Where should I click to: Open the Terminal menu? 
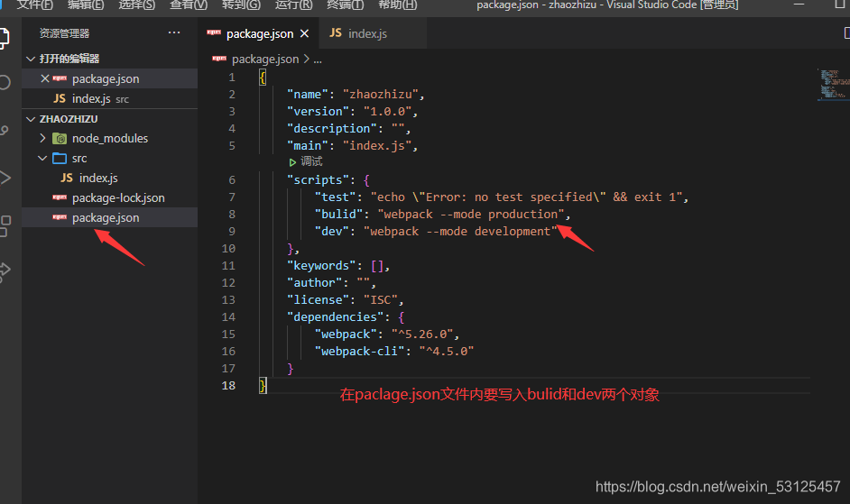pyautogui.click(x=345, y=5)
